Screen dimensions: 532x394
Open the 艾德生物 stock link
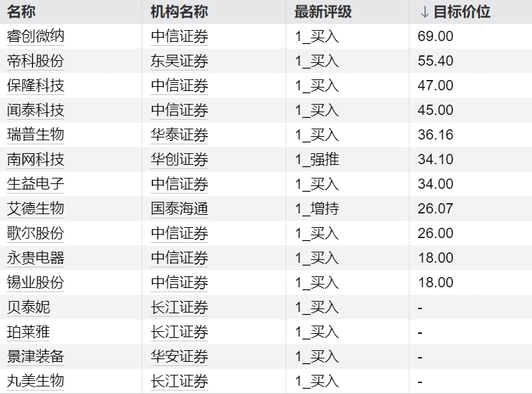[36, 209]
